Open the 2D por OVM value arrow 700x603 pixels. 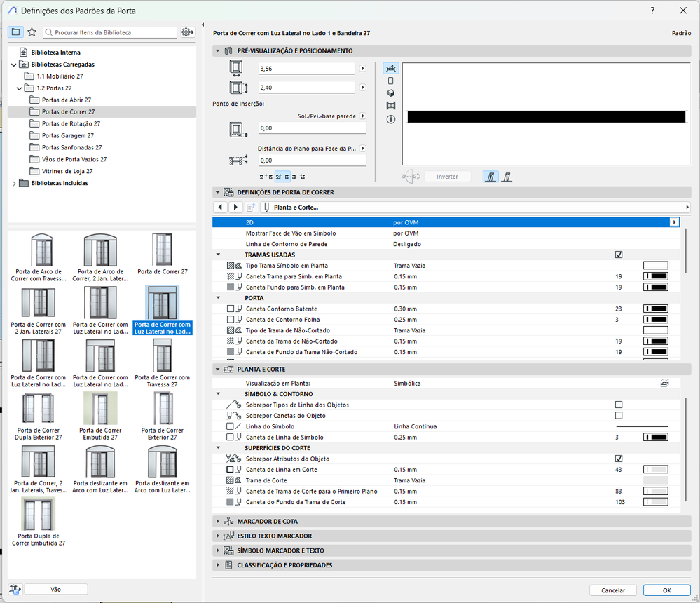coord(674,222)
